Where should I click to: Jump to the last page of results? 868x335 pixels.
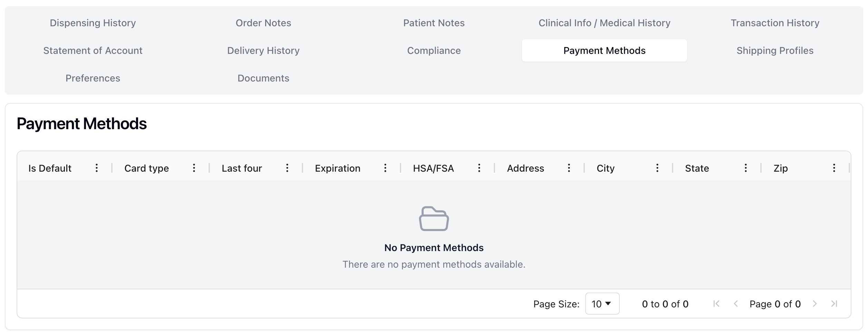(835, 304)
